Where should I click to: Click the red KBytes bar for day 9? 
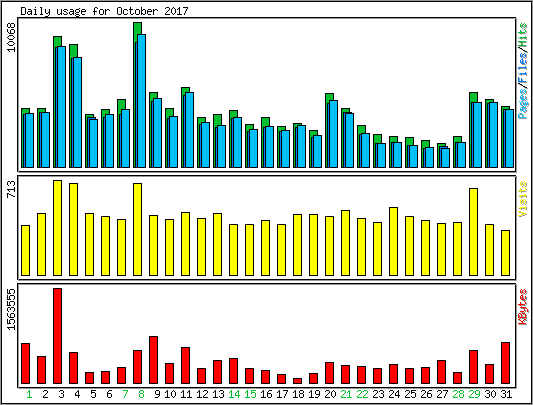[153, 360]
